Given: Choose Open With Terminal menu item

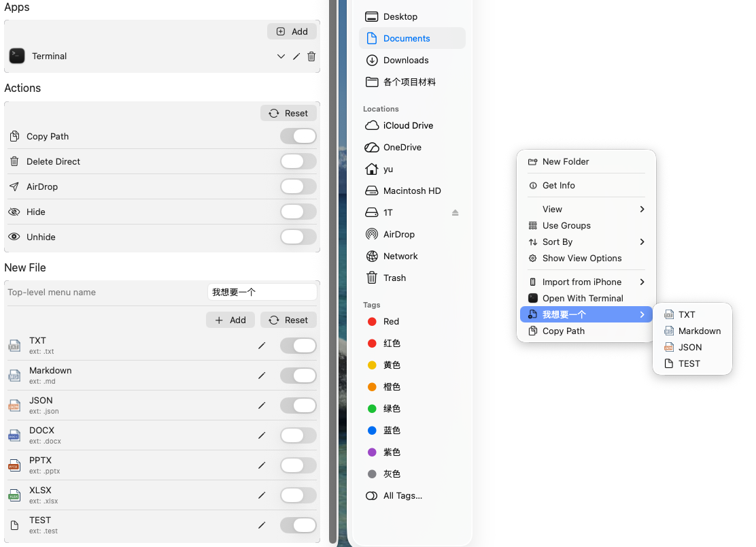Looking at the screenshot, I should pyautogui.click(x=583, y=299).
